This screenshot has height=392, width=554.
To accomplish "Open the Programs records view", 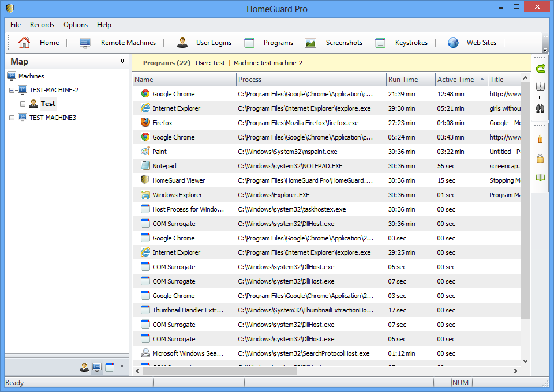I will (269, 43).
